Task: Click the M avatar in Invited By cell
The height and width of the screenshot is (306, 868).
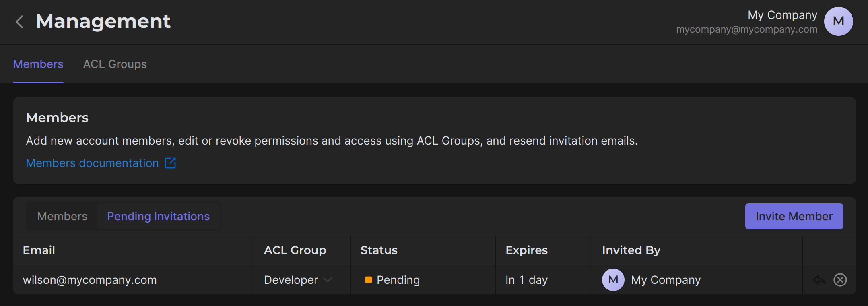Action: click(613, 280)
